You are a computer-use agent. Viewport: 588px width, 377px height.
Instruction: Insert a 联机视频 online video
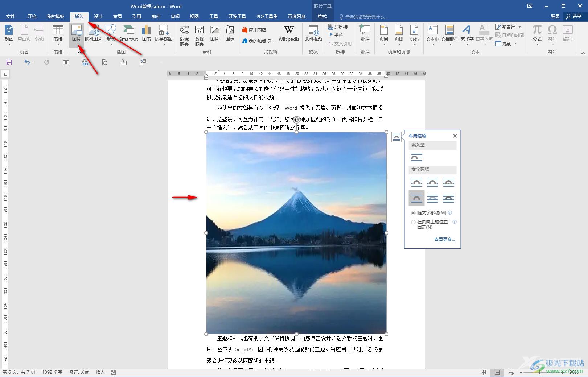click(313, 33)
